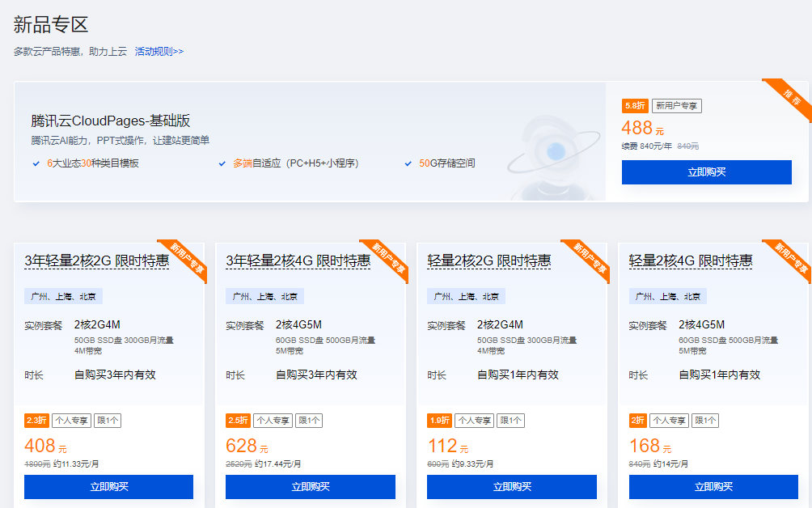Click the 6大业态30种类目模板 feature text
The width and height of the screenshot is (812, 508).
click(x=93, y=163)
